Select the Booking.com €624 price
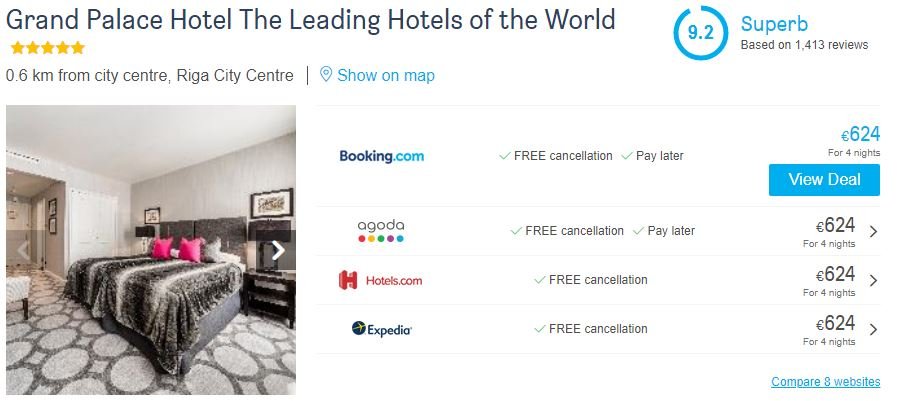897x401 pixels. [x=860, y=135]
